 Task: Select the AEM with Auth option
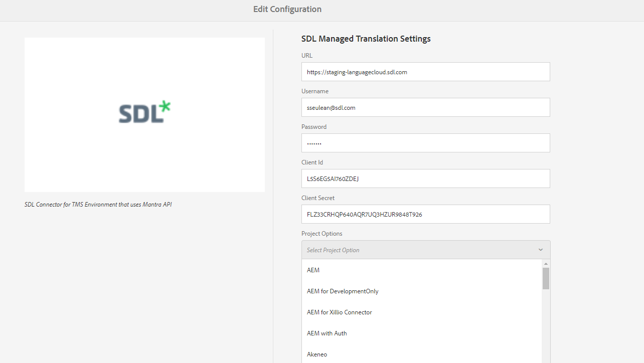(421, 333)
